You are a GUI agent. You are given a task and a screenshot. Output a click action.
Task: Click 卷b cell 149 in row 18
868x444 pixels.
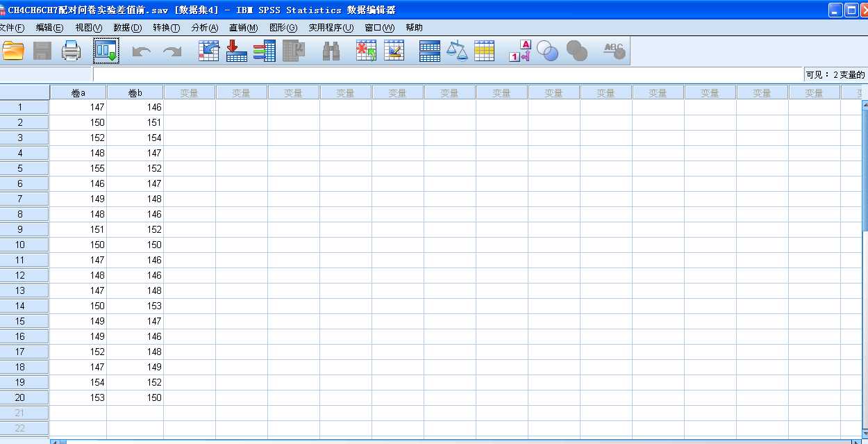click(135, 367)
